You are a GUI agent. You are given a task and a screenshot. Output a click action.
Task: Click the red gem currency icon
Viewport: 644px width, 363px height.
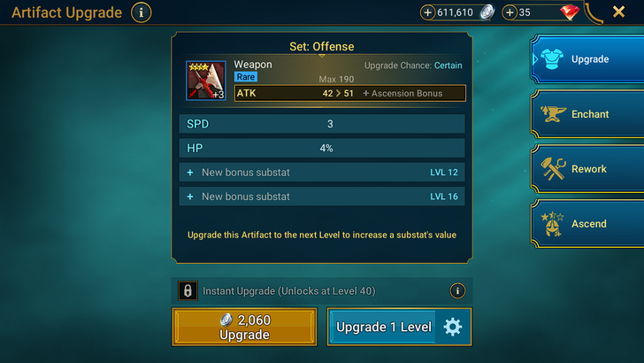(570, 12)
